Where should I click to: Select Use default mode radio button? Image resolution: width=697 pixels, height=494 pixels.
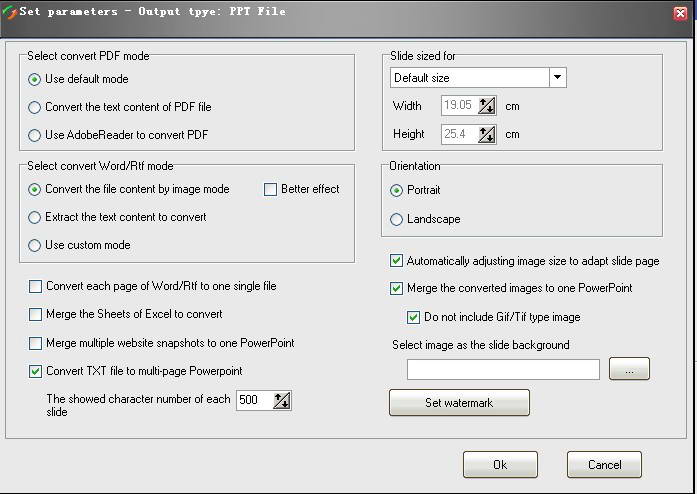[35, 79]
